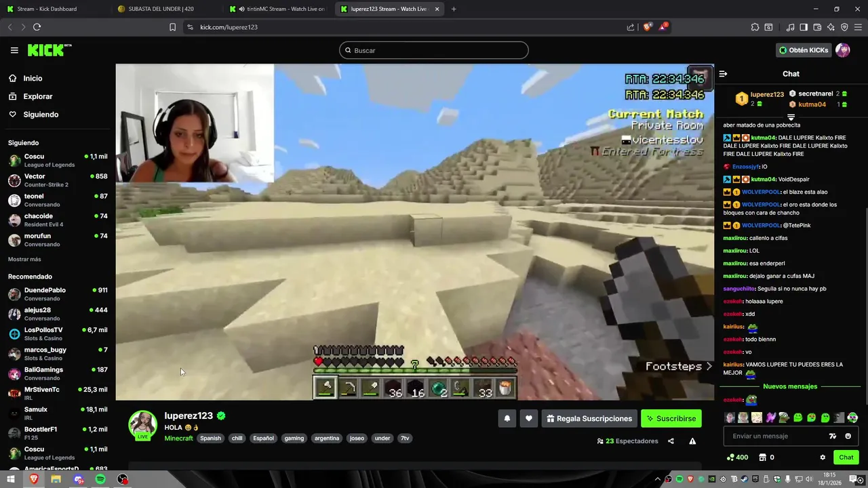Switch to Stream - Kick Dashboard tab
Screen dimensions: 868x488
[x=54, y=9]
